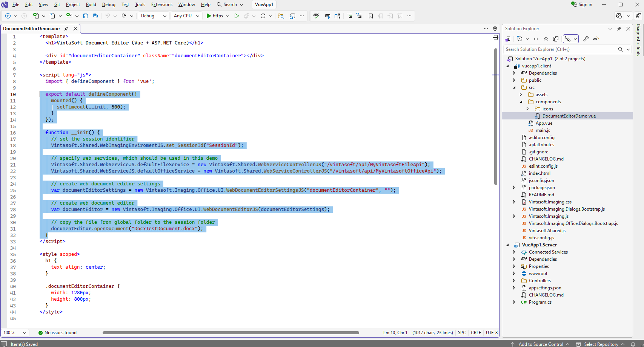The image size is (644, 347).
Task: Open the Extensions menu
Action: [161, 5]
